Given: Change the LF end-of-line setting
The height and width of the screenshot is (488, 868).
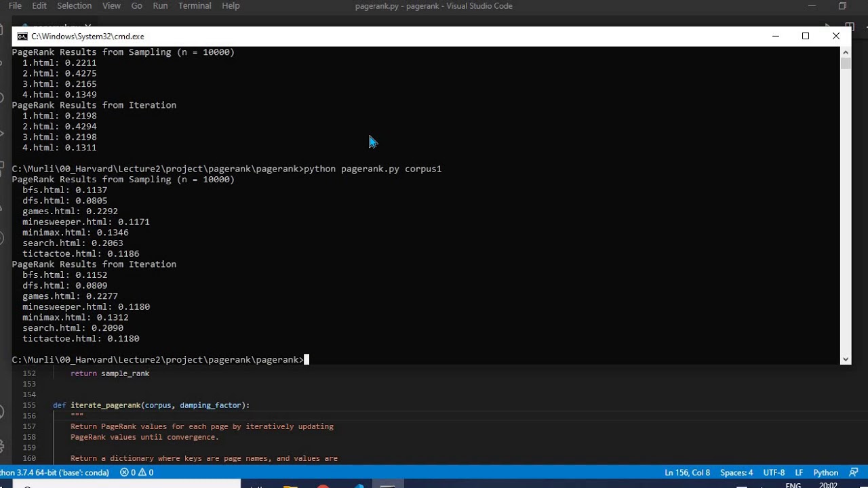Looking at the screenshot, I should click(x=799, y=472).
